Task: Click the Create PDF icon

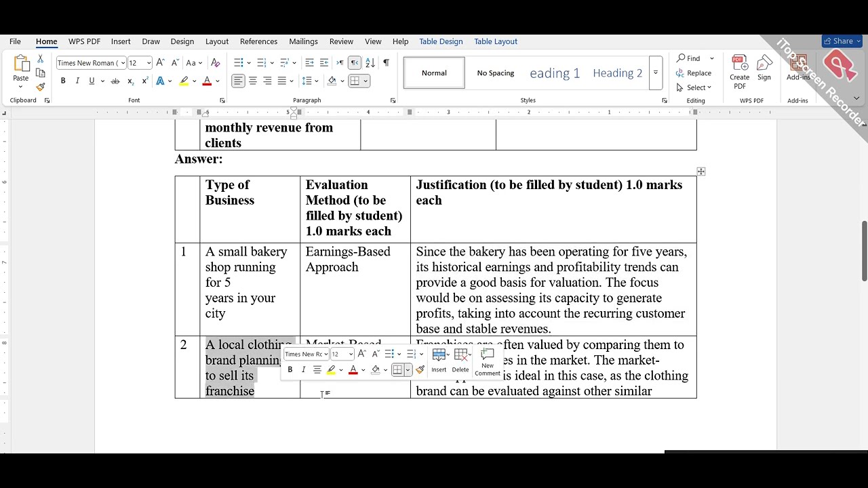Action: (739, 72)
